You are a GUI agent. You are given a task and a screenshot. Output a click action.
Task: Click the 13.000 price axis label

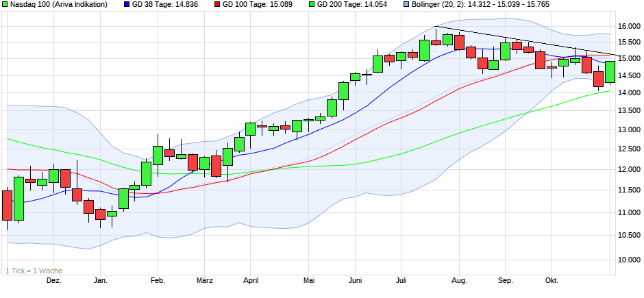click(x=630, y=129)
